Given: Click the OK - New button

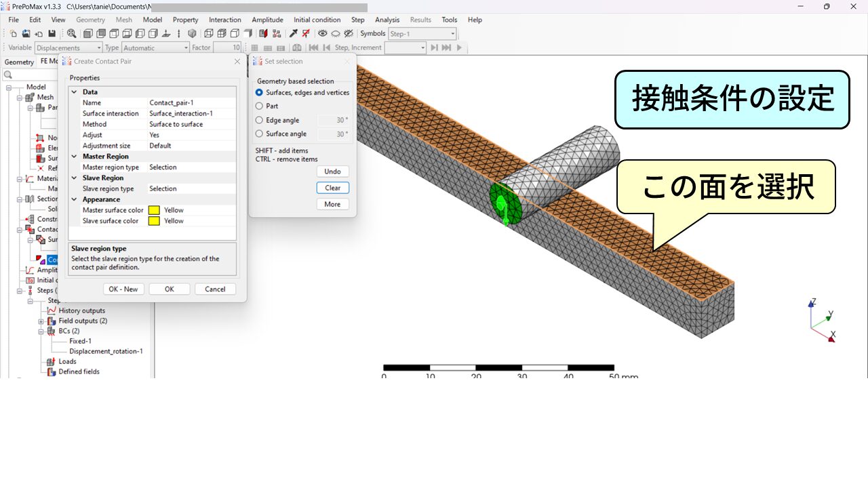Looking at the screenshot, I should click(123, 289).
